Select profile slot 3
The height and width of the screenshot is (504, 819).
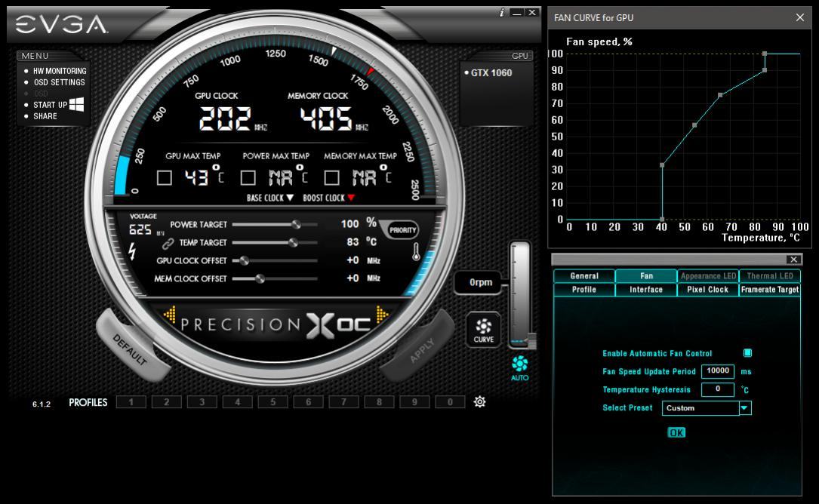click(x=202, y=401)
